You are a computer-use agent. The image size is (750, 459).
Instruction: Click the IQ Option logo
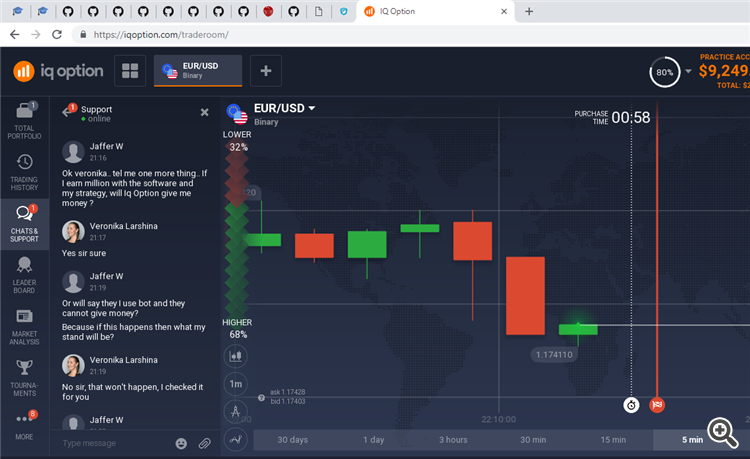(58, 71)
